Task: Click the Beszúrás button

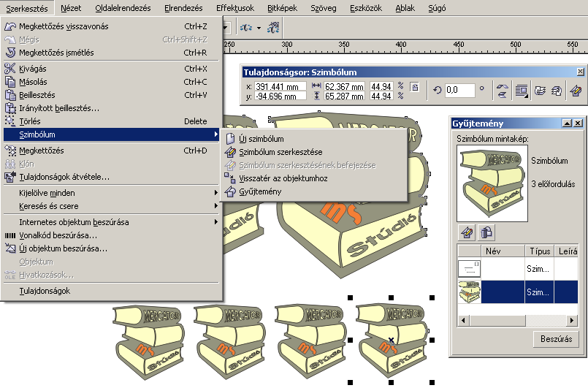Action: (556, 339)
